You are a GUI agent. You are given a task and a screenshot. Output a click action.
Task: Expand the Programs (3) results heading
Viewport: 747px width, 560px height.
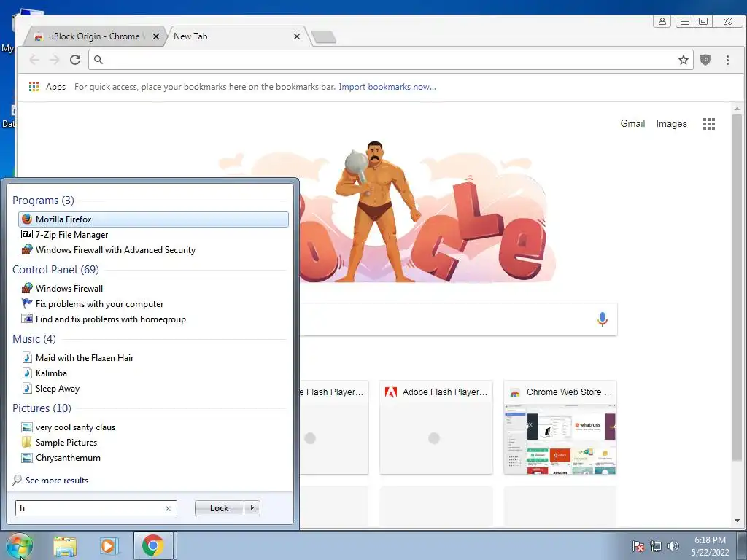(43, 201)
